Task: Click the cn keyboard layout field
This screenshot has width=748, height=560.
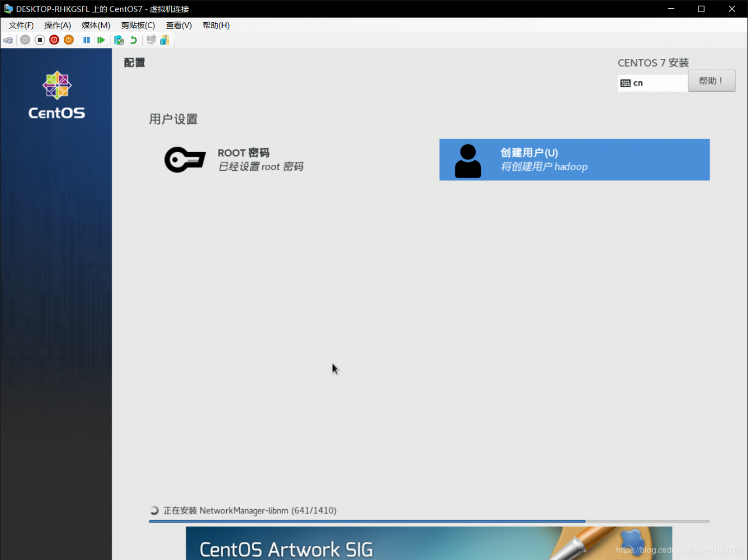Action: coord(653,83)
